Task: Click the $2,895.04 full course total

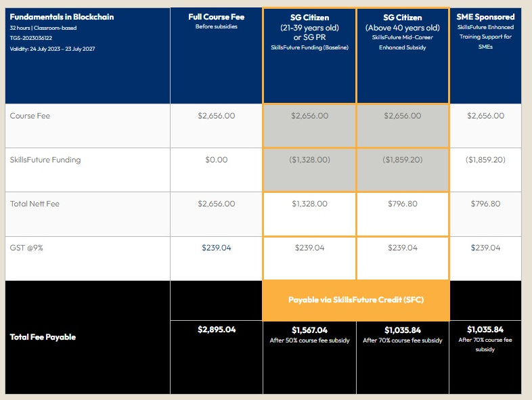Action: 217,330
